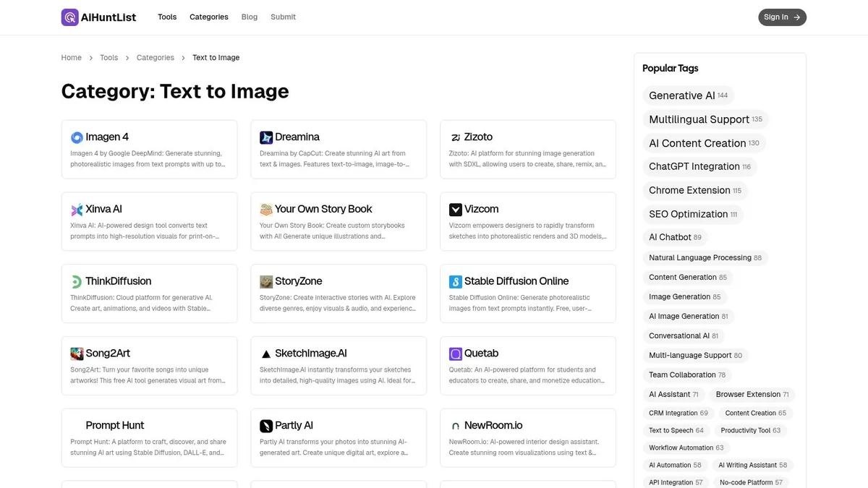
Task: Click the Partly AI logo icon
Action: pos(266,426)
